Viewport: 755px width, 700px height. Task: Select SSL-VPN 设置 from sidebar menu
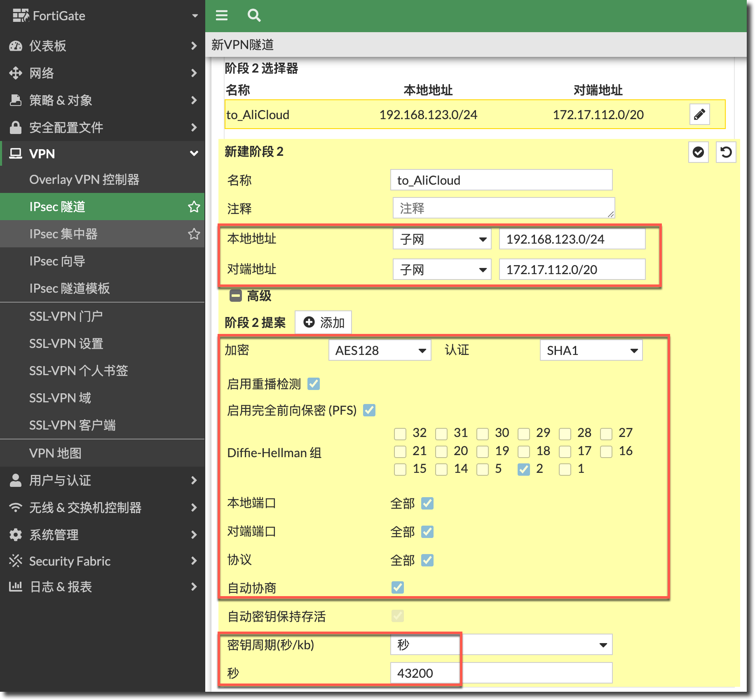pyautogui.click(x=66, y=344)
